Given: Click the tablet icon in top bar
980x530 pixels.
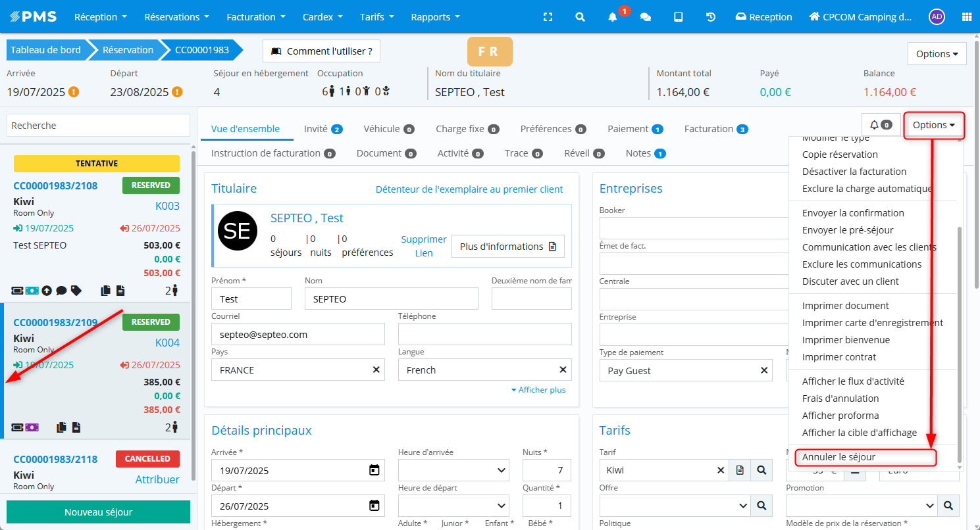Looking at the screenshot, I should point(678,17).
